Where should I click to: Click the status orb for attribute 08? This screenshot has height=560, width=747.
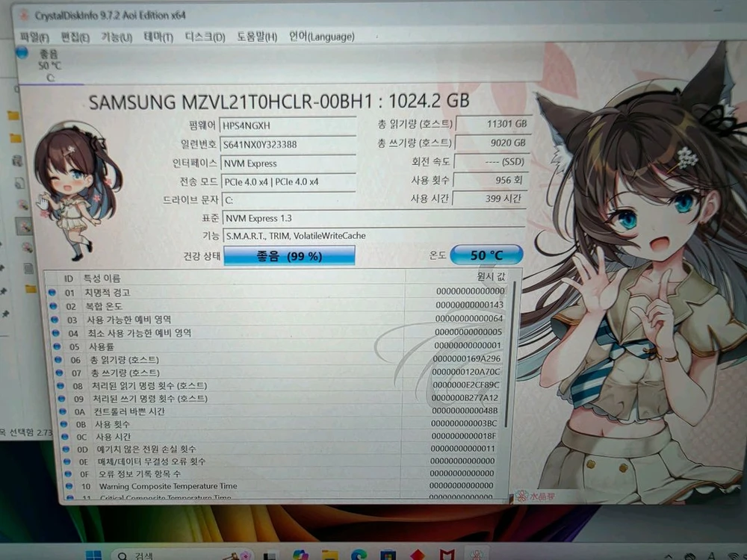tap(61, 386)
